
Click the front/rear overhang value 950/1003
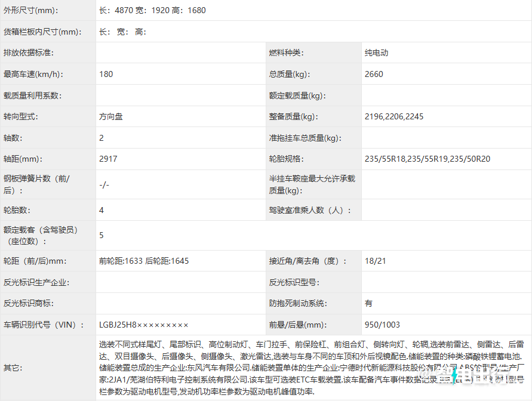click(x=382, y=325)
